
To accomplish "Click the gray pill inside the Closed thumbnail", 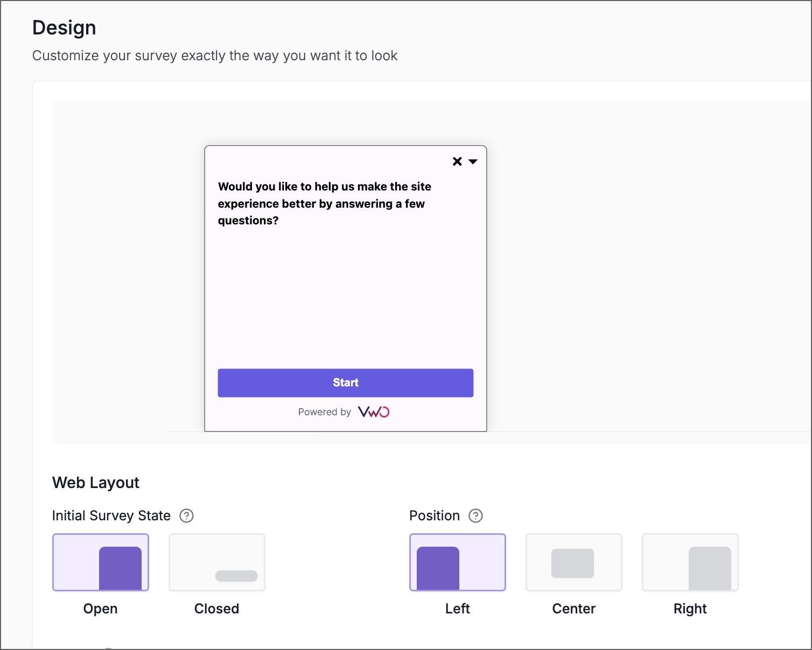I will 236,576.
